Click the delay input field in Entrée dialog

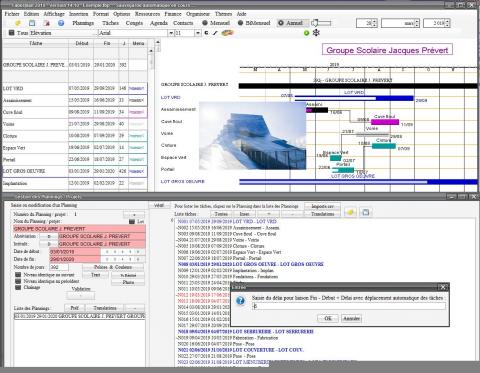click(x=348, y=306)
